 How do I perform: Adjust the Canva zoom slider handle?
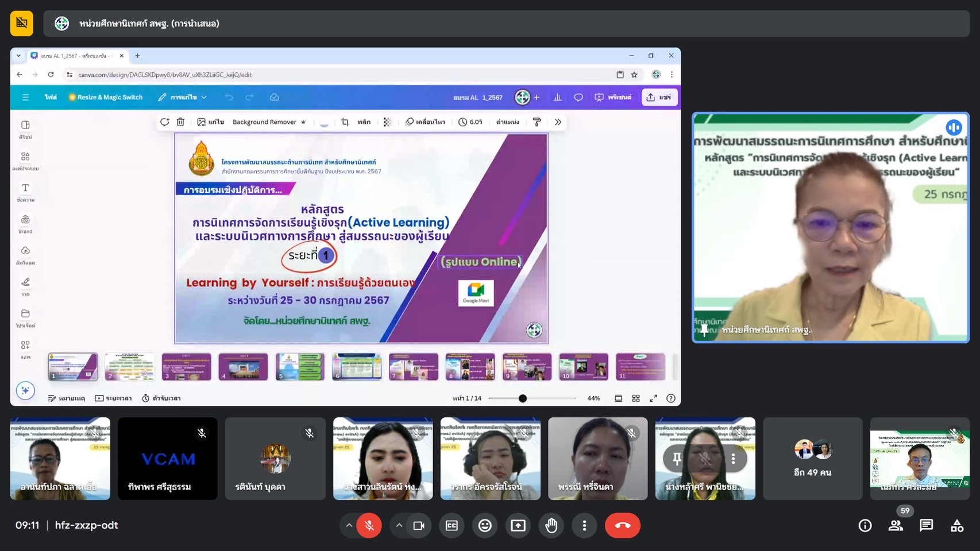[x=523, y=398]
